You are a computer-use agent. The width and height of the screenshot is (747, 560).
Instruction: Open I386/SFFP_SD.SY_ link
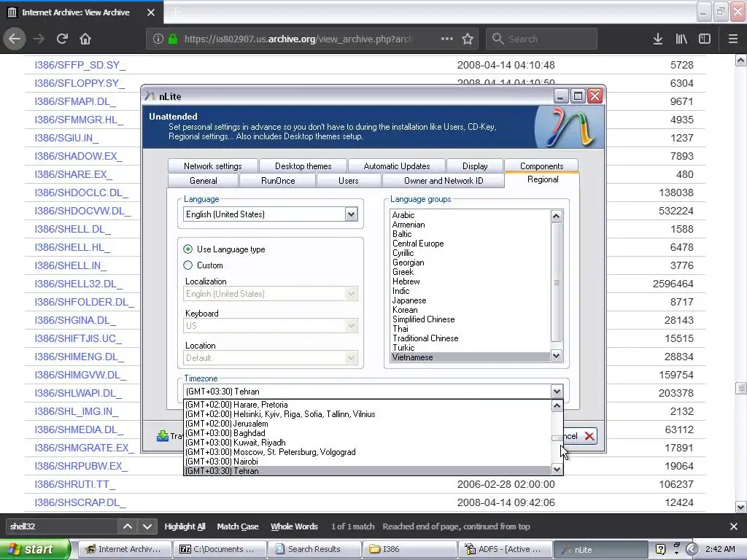point(80,65)
